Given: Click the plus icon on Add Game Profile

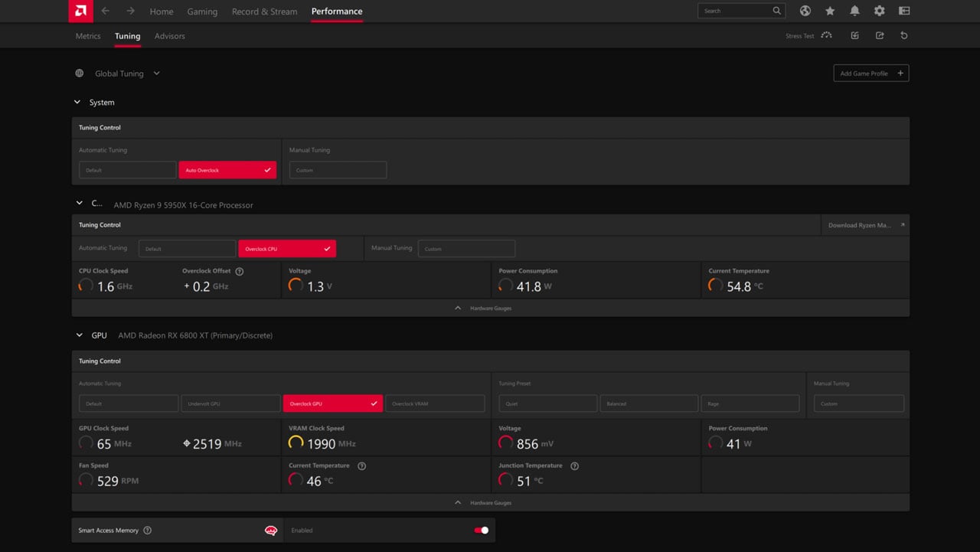Looking at the screenshot, I should pos(900,73).
